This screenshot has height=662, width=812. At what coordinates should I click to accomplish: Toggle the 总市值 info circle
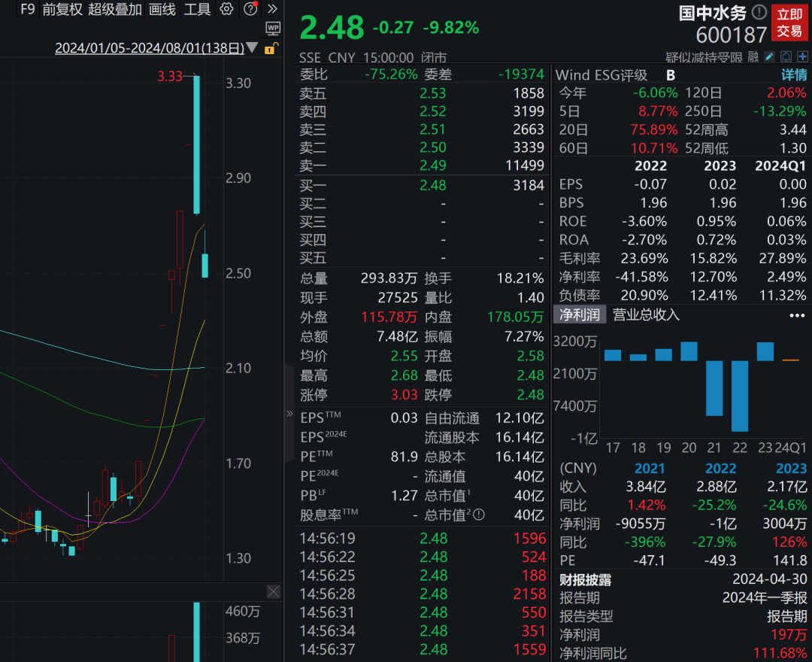coord(479,515)
